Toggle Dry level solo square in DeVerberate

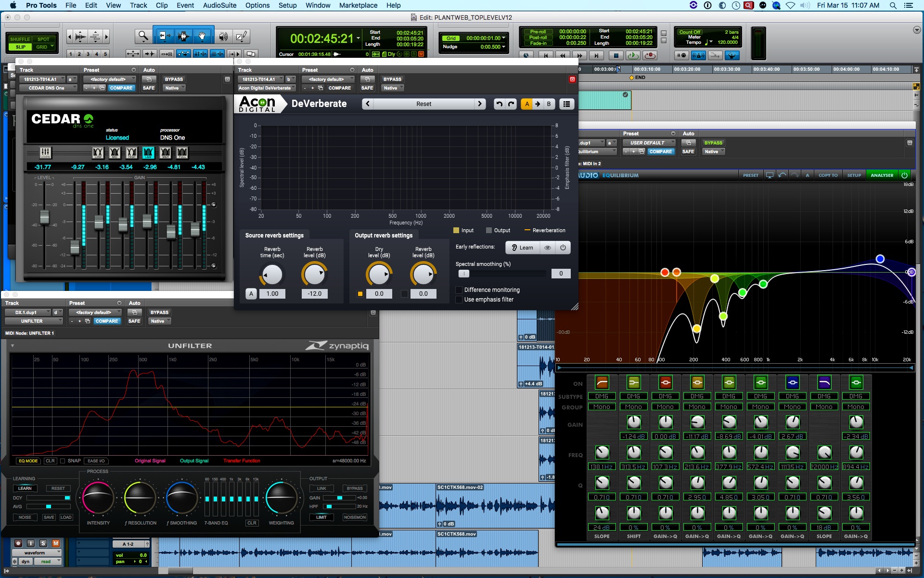(x=360, y=294)
